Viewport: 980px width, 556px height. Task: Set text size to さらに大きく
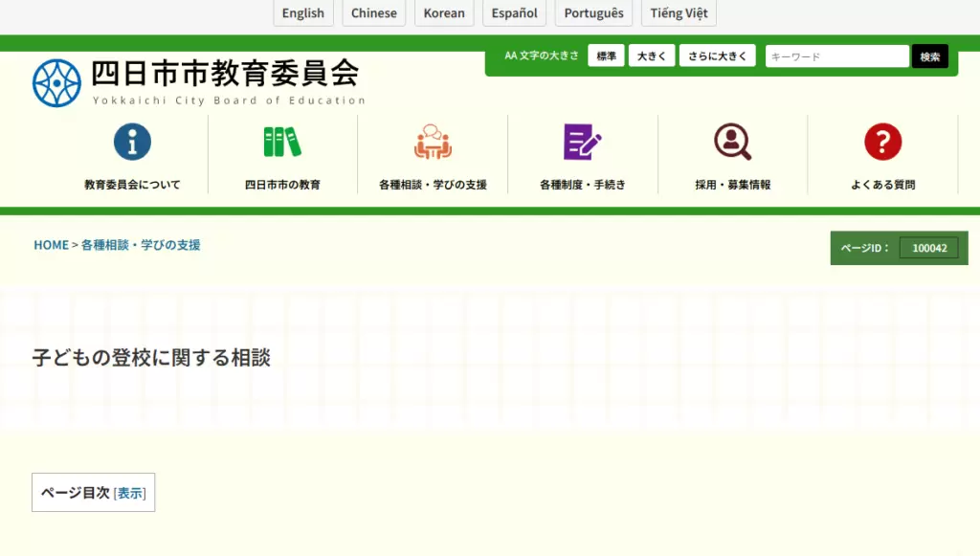(718, 56)
